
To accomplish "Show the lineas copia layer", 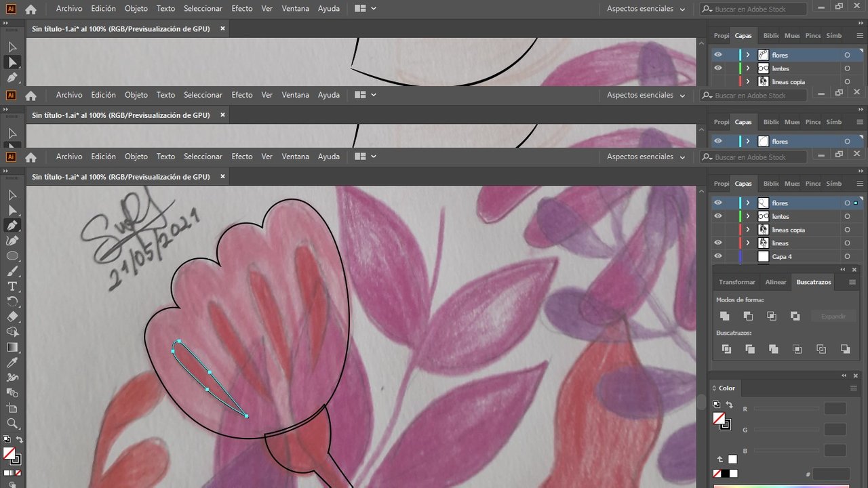I will click(x=718, y=230).
